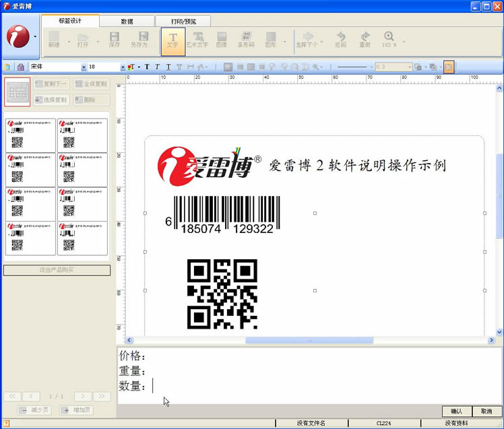Click the yellow page icon in the format bar
Screen dimensions: 504x429
coord(7,67)
